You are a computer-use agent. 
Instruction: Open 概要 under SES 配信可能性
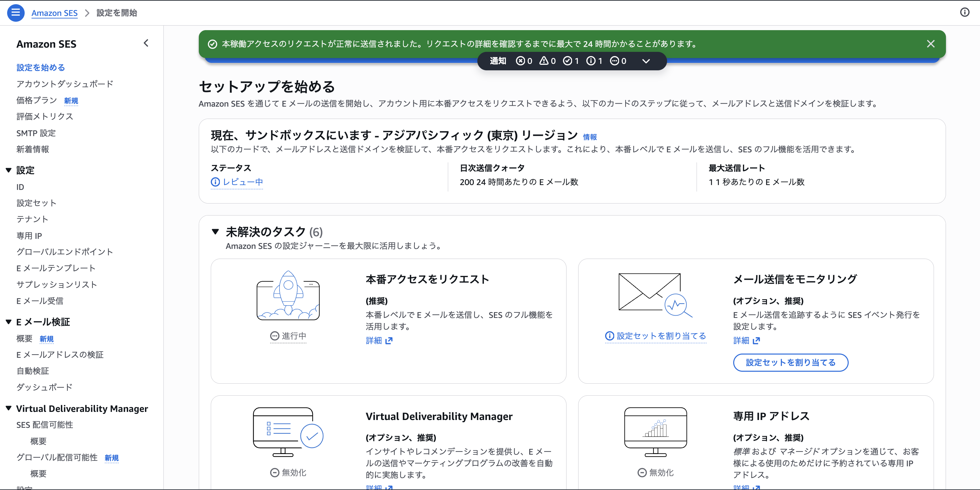point(38,441)
